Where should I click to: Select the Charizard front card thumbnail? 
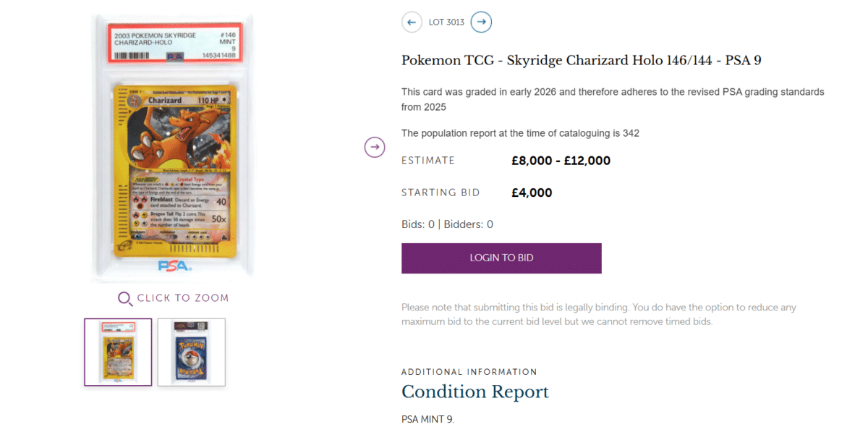[117, 352]
